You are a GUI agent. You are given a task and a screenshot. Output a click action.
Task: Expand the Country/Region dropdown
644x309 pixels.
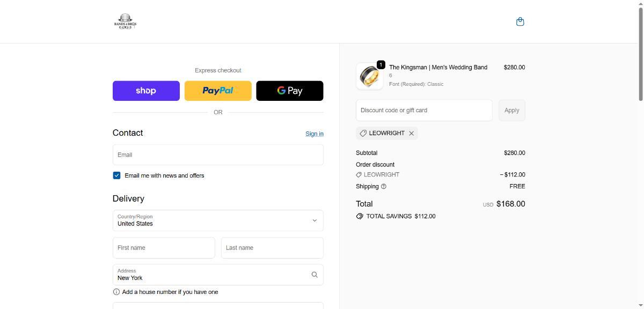pos(218,220)
